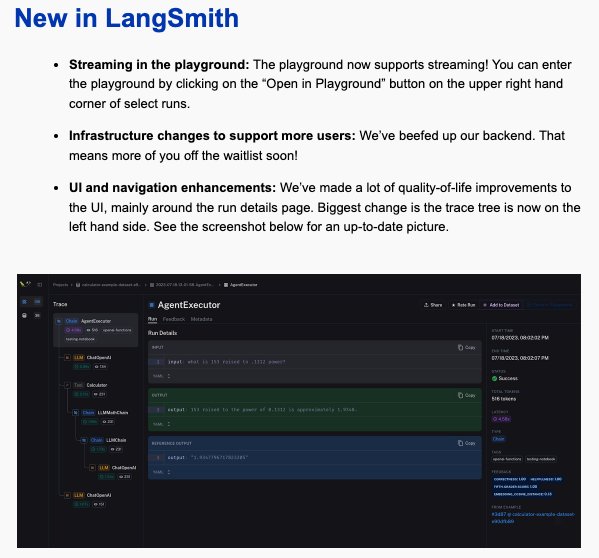The width and height of the screenshot is (599, 558).
Task: Click the Rate Run button
Action: click(463, 305)
